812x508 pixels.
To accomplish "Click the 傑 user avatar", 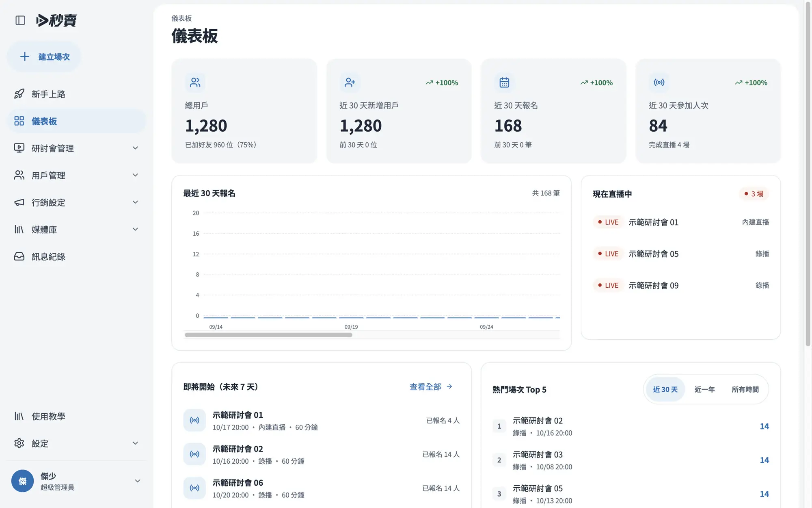I will (22, 481).
